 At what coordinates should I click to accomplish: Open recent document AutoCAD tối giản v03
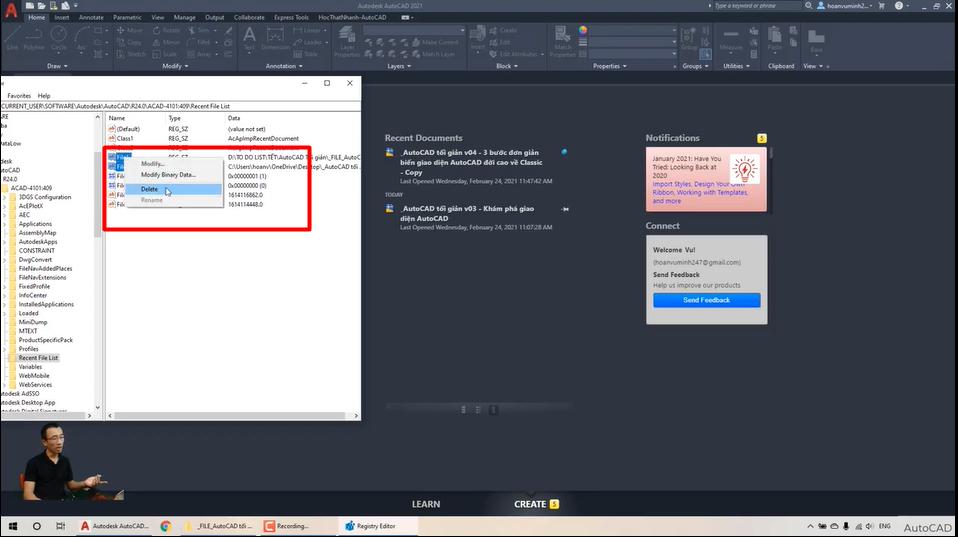(467, 213)
